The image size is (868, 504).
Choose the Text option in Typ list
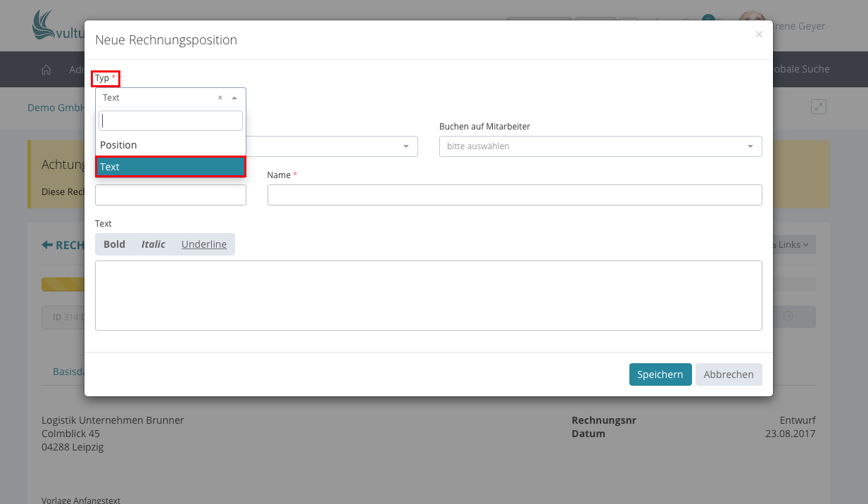170,167
